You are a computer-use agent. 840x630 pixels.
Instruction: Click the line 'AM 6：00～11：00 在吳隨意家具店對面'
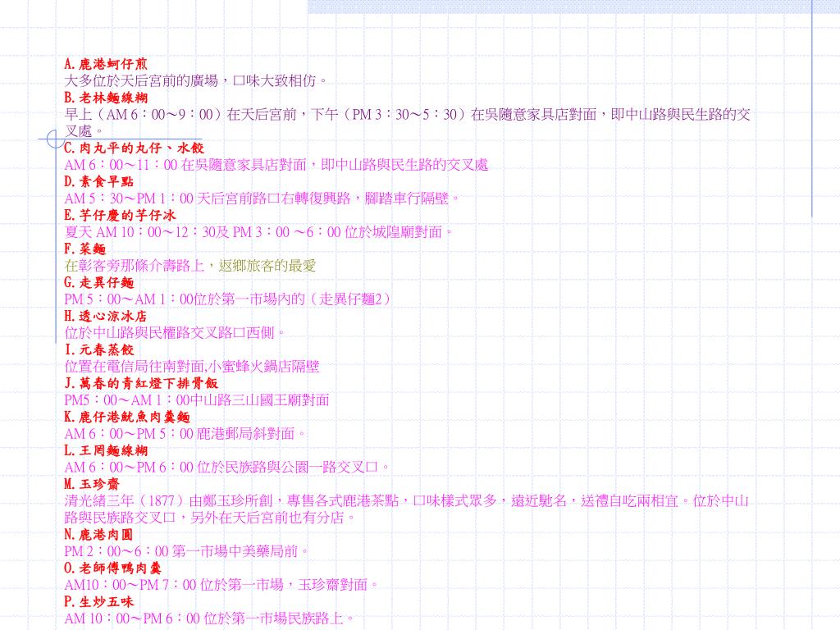276,165
